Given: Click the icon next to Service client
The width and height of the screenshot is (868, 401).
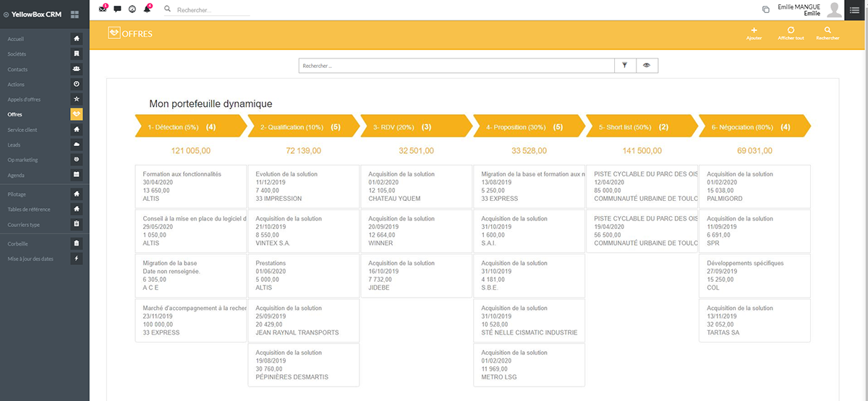Looking at the screenshot, I should click(77, 129).
